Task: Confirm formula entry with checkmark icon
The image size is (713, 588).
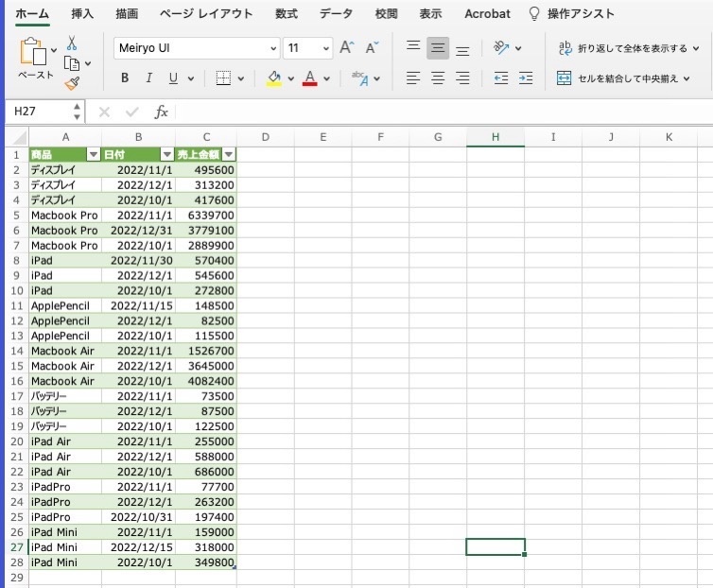Action: click(x=132, y=112)
